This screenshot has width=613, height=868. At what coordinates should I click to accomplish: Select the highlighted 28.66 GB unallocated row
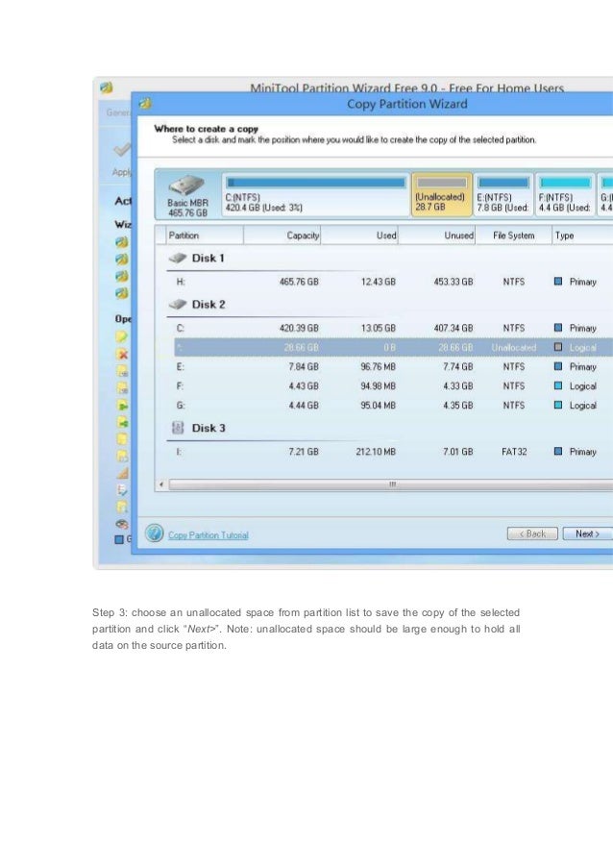(x=393, y=348)
